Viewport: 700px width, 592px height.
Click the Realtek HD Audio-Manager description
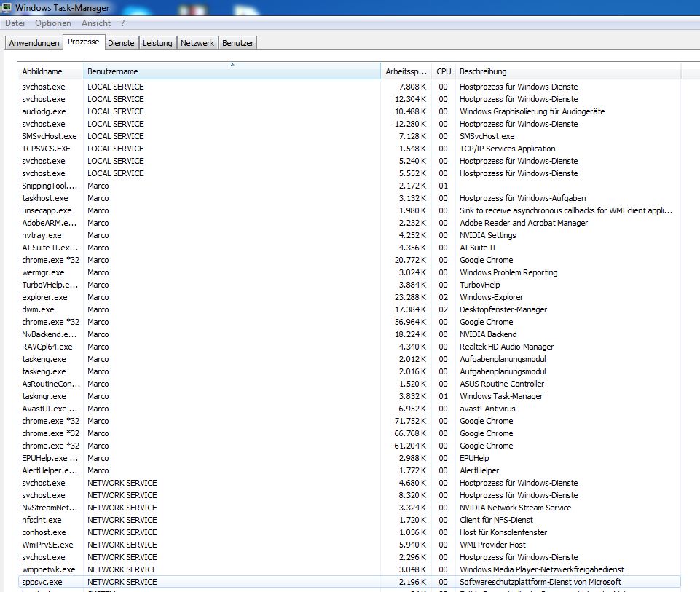click(x=507, y=347)
